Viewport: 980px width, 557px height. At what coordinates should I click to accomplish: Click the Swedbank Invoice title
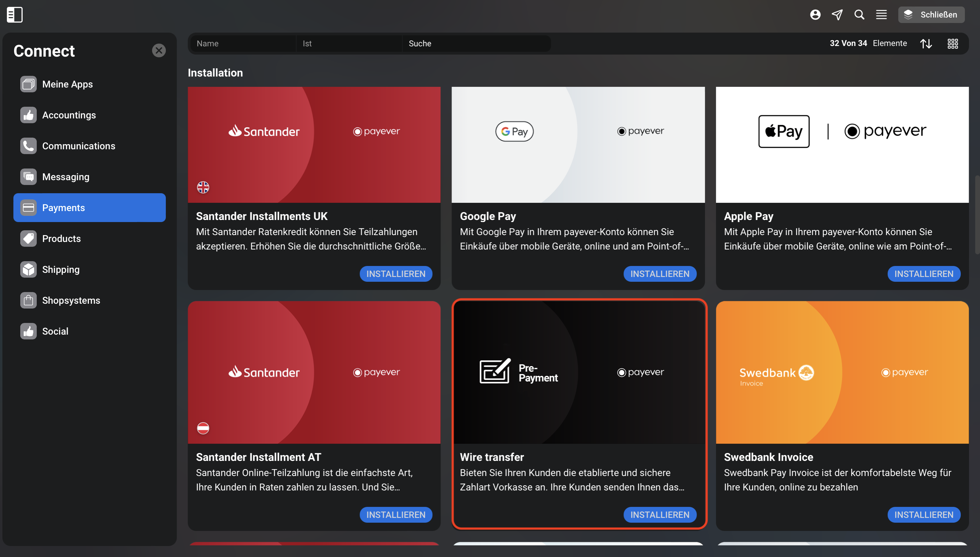pyautogui.click(x=768, y=457)
